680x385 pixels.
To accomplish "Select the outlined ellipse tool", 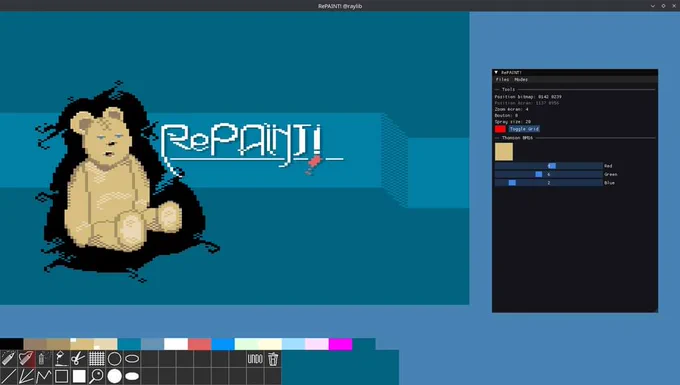I will pyautogui.click(x=132, y=359).
